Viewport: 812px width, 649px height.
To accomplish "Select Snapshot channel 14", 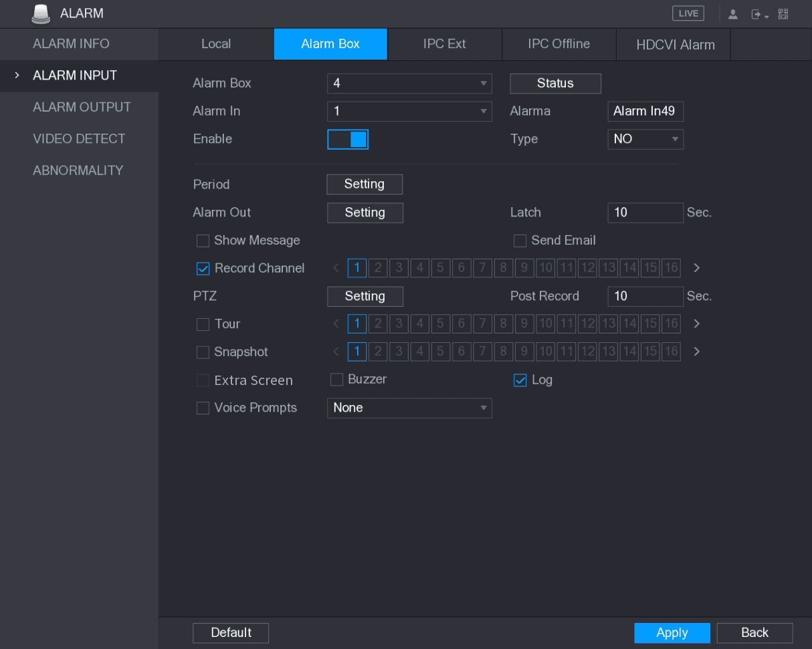I will pos(629,352).
